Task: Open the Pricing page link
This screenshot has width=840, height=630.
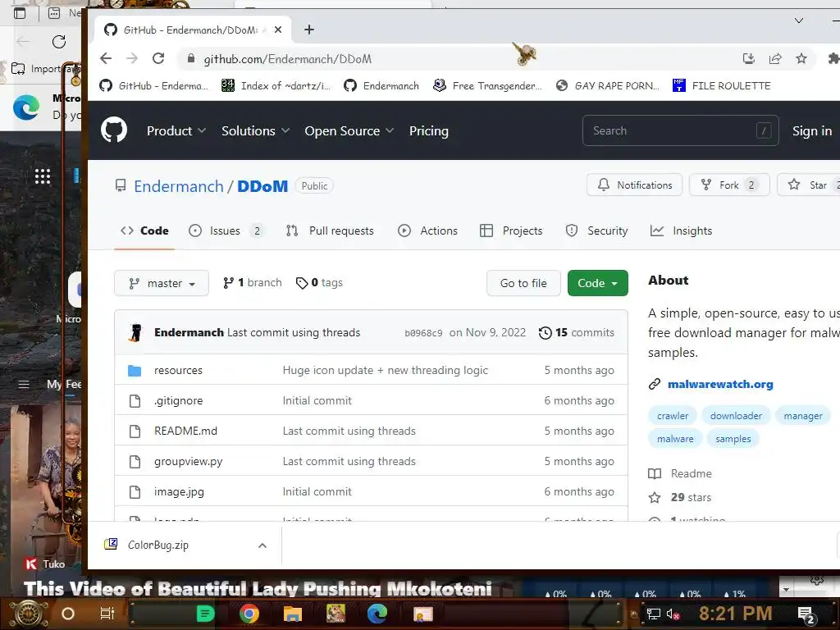Action: pos(428,130)
